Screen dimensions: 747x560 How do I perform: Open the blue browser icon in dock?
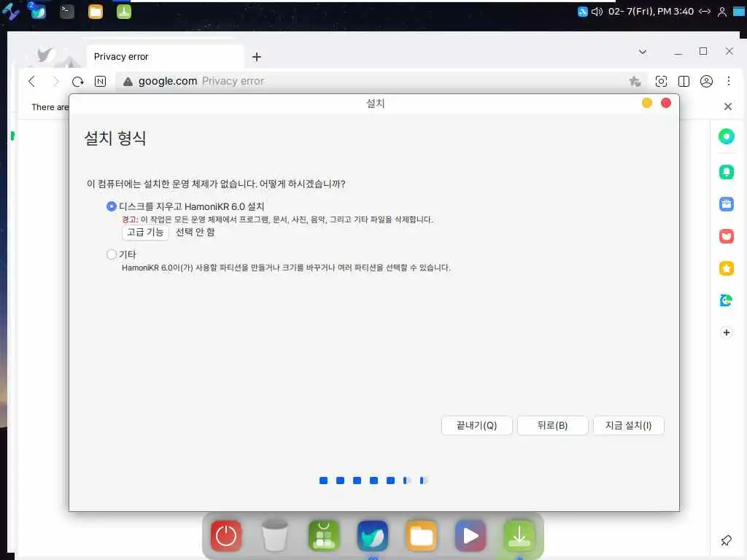point(373,536)
